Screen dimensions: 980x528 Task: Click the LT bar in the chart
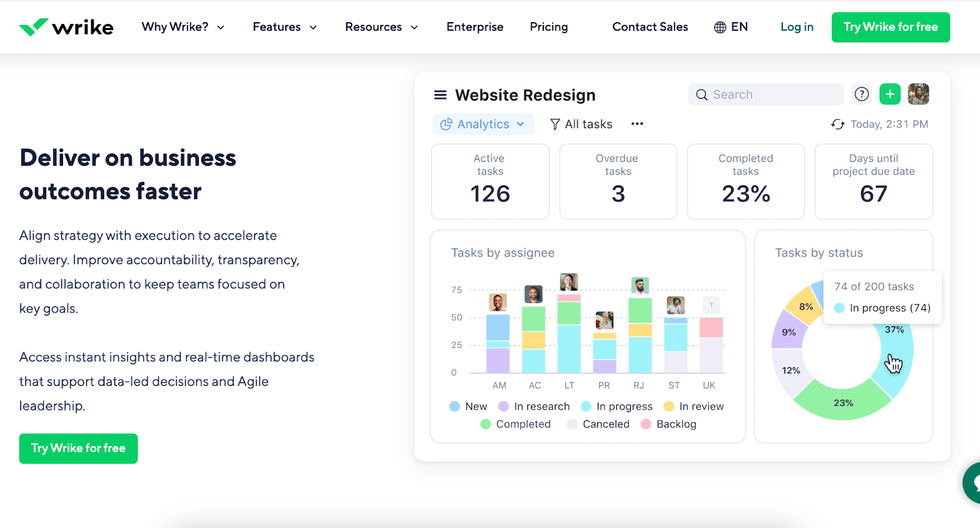pos(569,334)
